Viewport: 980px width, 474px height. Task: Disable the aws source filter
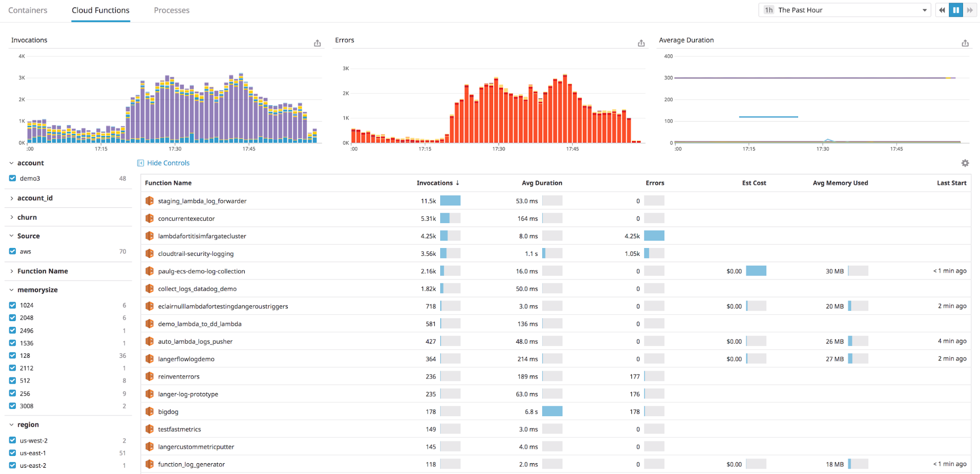12,251
